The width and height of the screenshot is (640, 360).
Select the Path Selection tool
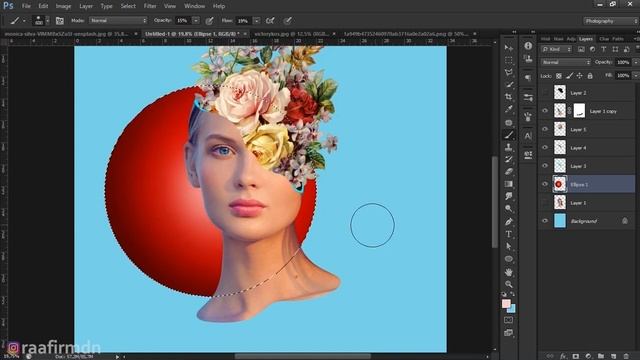click(x=509, y=246)
